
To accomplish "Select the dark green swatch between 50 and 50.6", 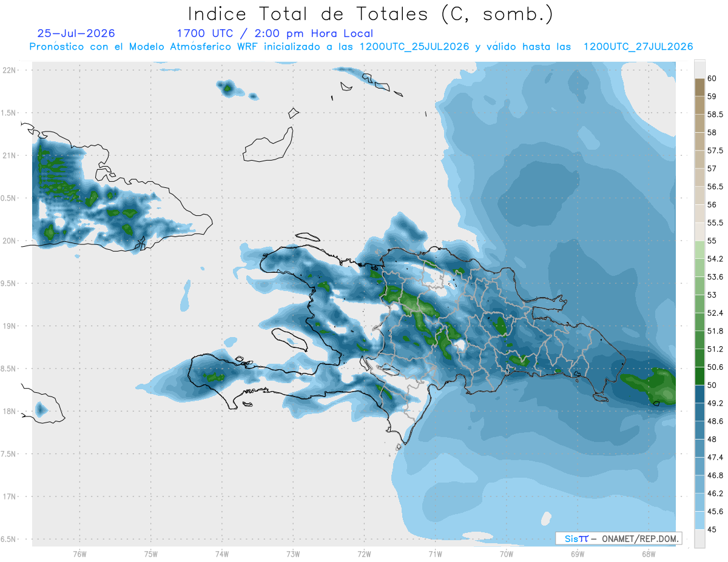I will coord(699,376).
